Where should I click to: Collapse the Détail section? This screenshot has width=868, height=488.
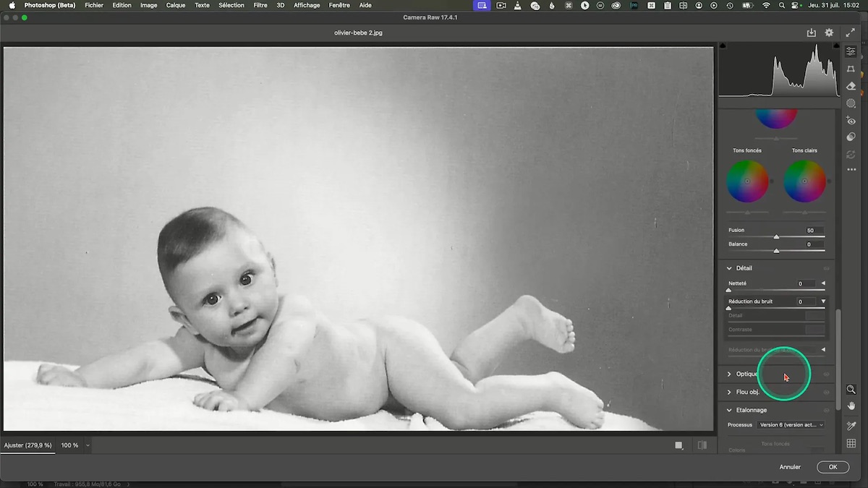click(729, 268)
